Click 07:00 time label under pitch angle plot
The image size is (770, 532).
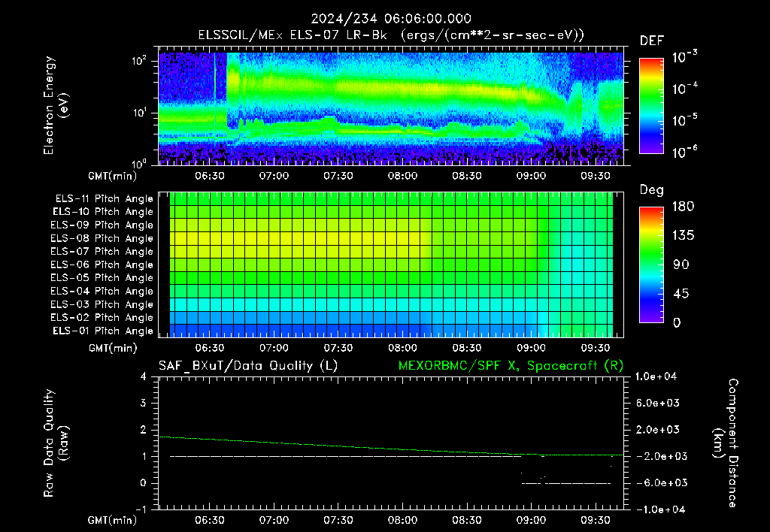[x=274, y=348]
